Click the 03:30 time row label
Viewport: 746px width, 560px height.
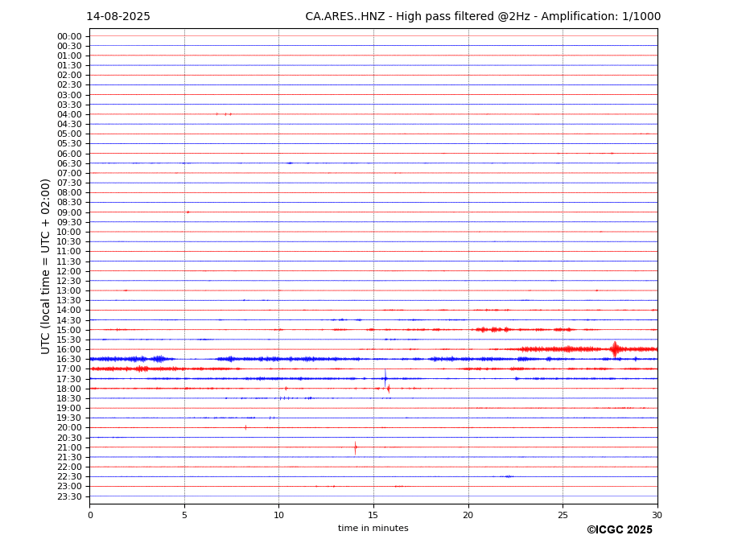point(69,105)
